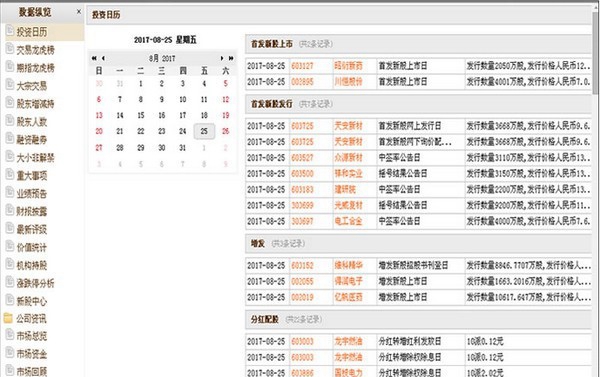Select Sunday August 13 in the calendar
600x377 pixels.
(x=99, y=115)
